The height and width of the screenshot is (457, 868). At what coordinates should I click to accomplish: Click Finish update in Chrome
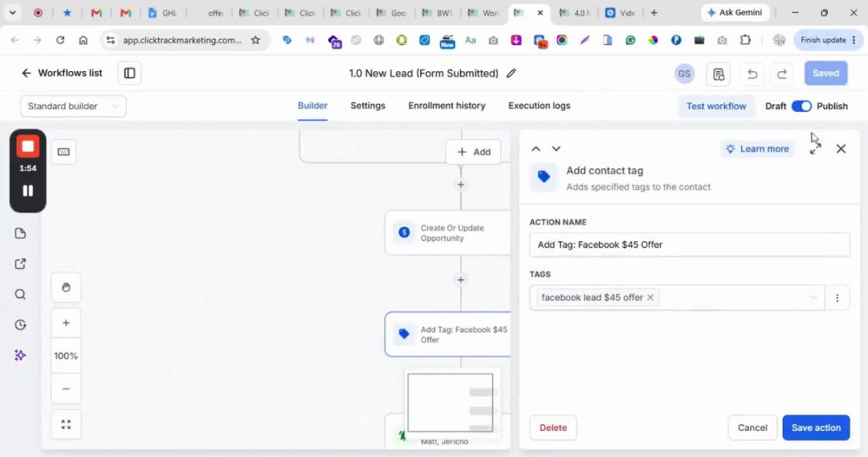click(828, 40)
